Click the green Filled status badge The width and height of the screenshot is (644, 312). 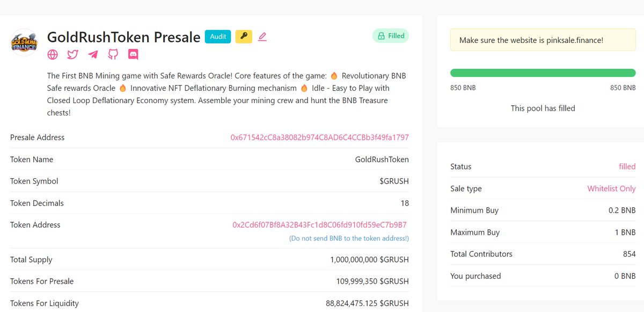click(391, 36)
